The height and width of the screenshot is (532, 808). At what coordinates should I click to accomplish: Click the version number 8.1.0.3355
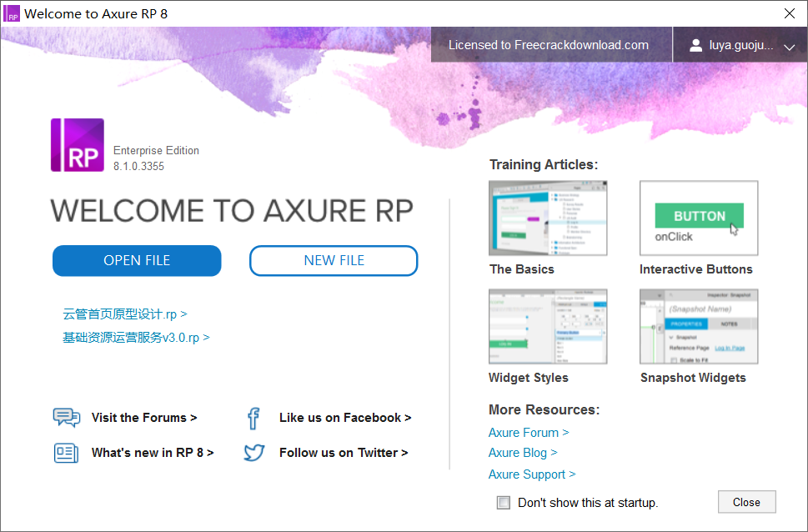138,167
